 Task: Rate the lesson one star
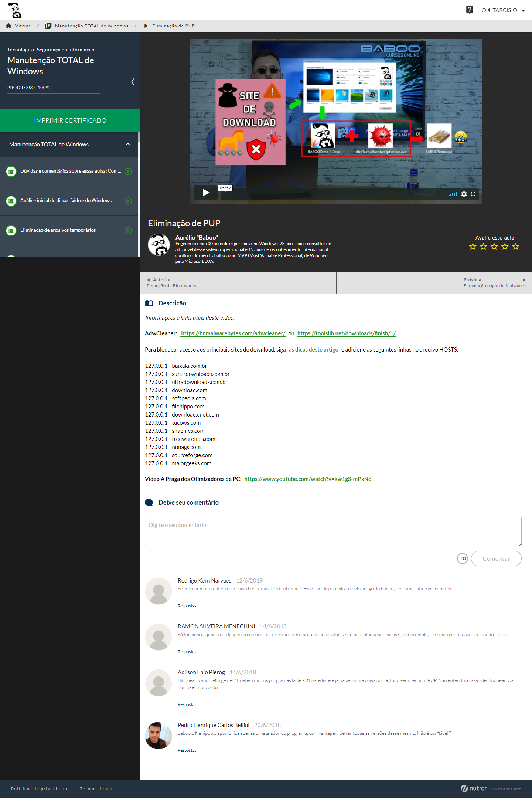(x=473, y=247)
